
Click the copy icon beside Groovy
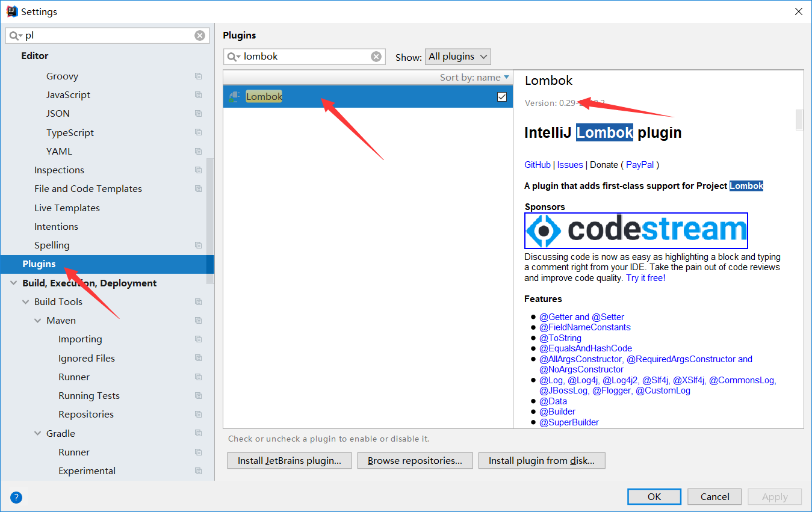tap(199, 76)
